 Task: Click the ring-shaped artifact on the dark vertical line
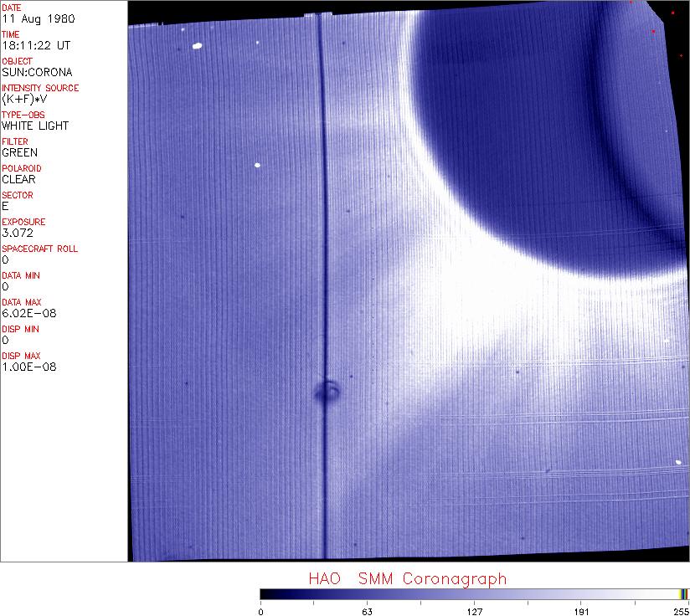327,390
